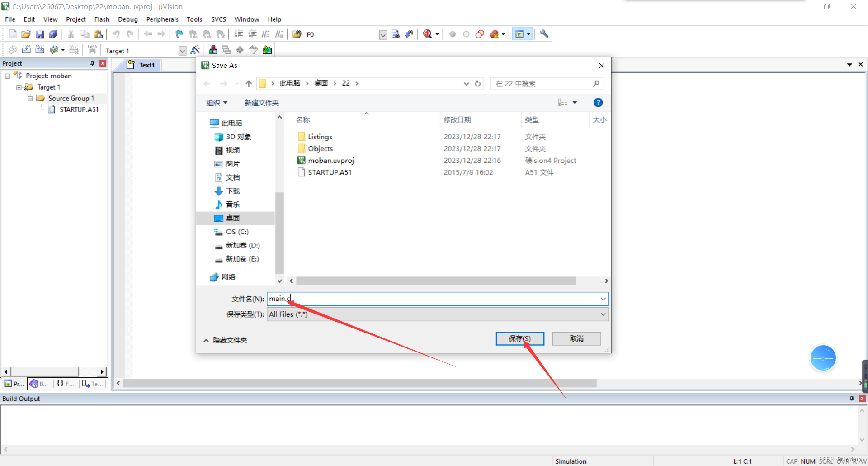Image resolution: width=868 pixels, height=466 pixels.
Task: Click the Indent selected text icon
Action: pyautogui.click(x=239, y=34)
